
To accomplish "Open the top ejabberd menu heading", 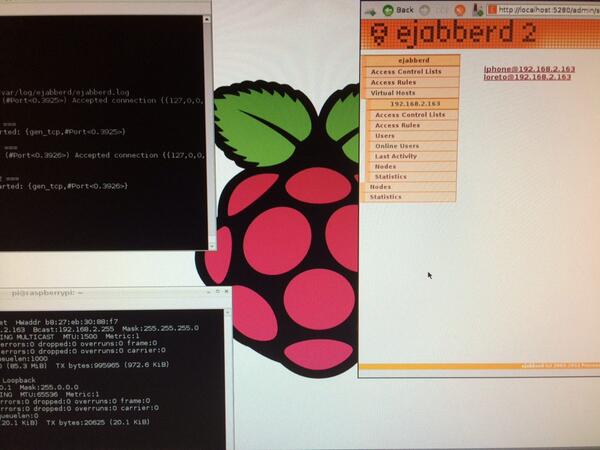I will [x=413, y=60].
